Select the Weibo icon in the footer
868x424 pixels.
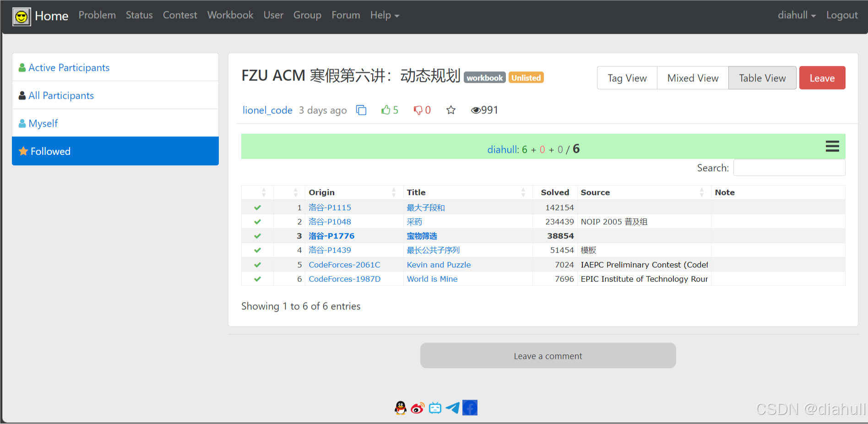coord(418,408)
